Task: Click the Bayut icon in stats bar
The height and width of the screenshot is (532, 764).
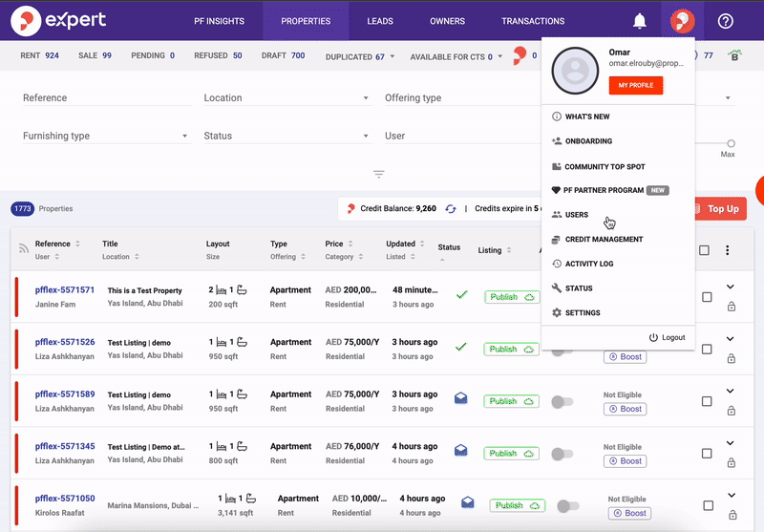Action: tap(734, 55)
